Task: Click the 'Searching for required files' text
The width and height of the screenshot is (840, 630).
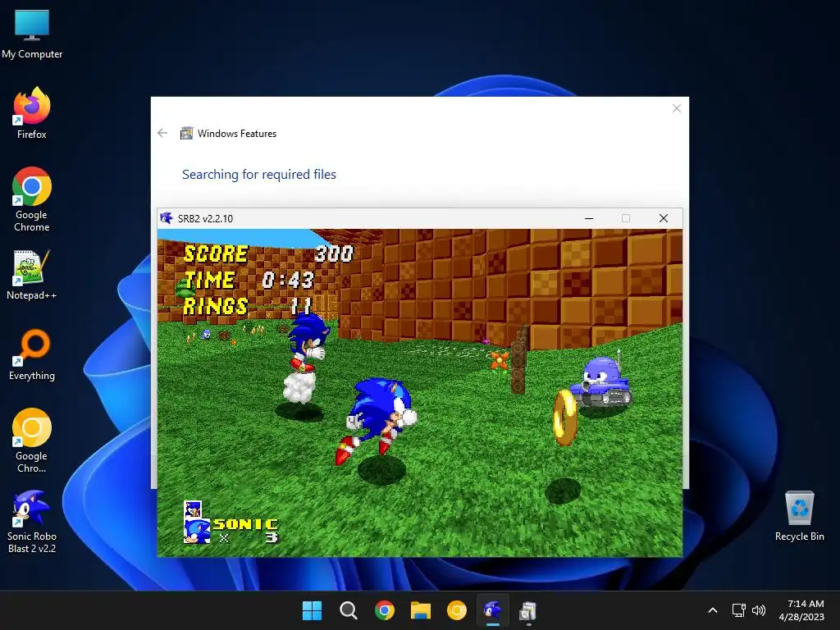Action: (258, 175)
